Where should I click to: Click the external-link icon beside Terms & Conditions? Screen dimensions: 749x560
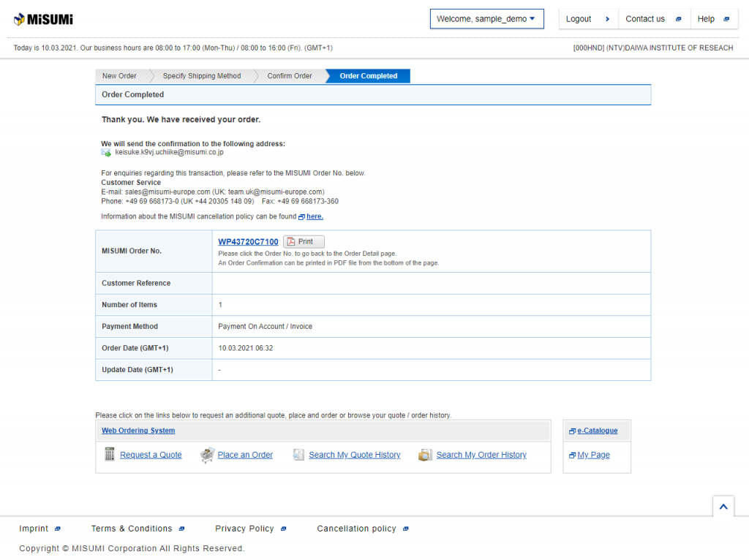pos(181,529)
